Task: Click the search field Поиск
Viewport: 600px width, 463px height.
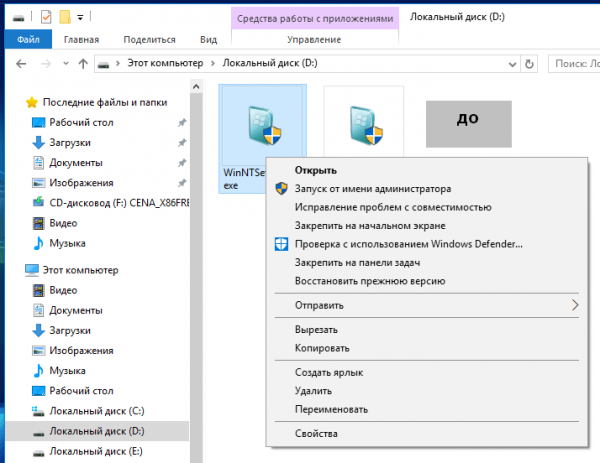Action: click(x=574, y=64)
